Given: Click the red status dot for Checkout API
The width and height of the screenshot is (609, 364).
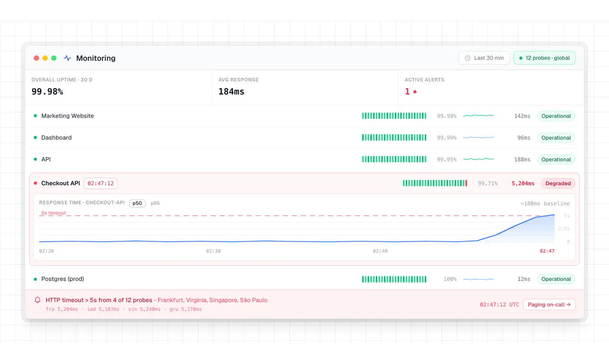Looking at the screenshot, I should 35,183.
